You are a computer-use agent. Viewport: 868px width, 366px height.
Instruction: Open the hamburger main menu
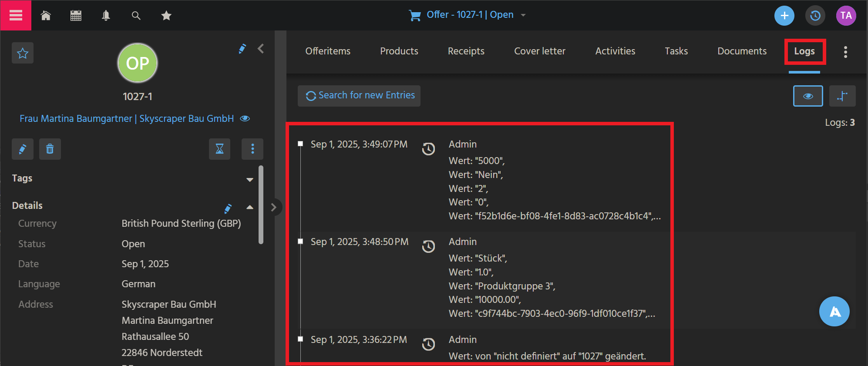tap(16, 15)
